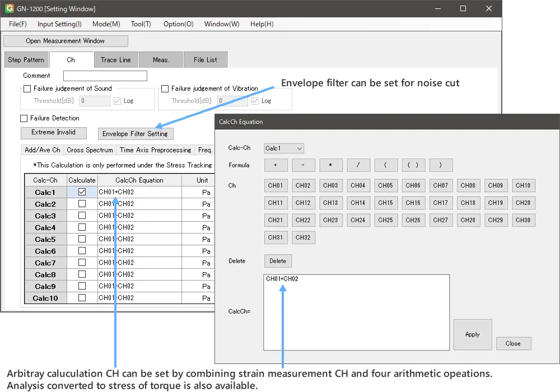The width and height of the screenshot is (560, 392).
Task: Click the GN-1200 app icon in title bar
Action: [9, 9]
